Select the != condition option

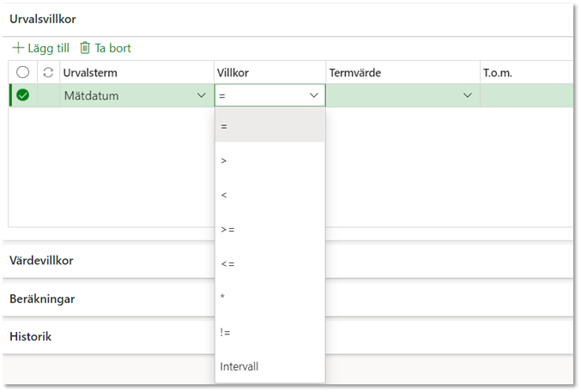(269, 332)
